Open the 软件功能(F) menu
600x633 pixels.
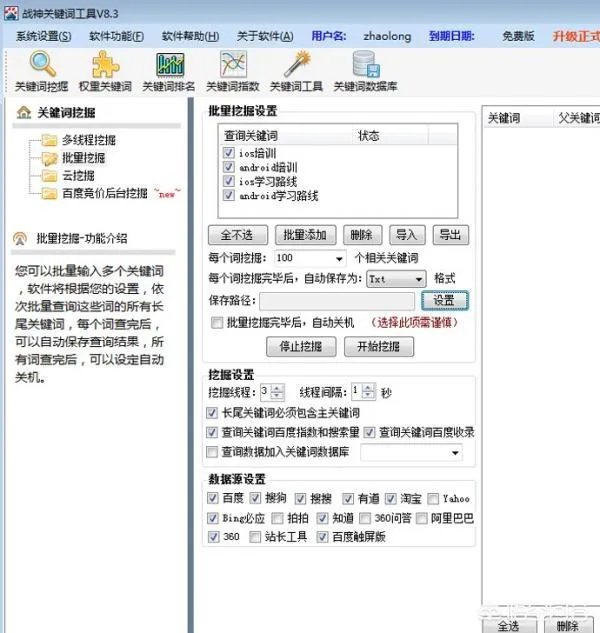tap(116, 36)
